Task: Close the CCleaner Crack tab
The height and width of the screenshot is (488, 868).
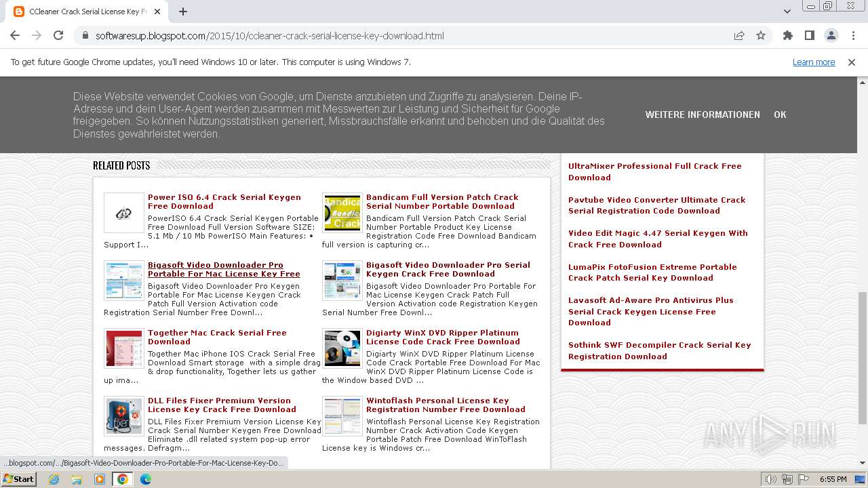Action: click(157, 12)
